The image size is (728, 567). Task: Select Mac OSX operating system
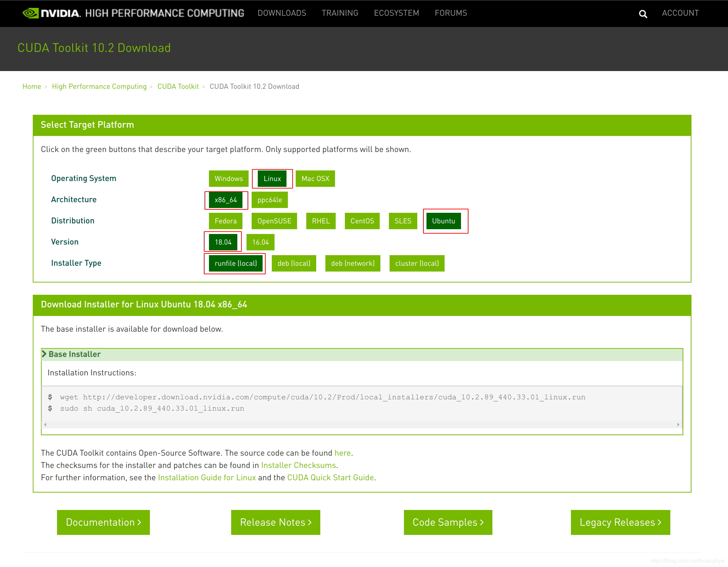tap(315, 179)
